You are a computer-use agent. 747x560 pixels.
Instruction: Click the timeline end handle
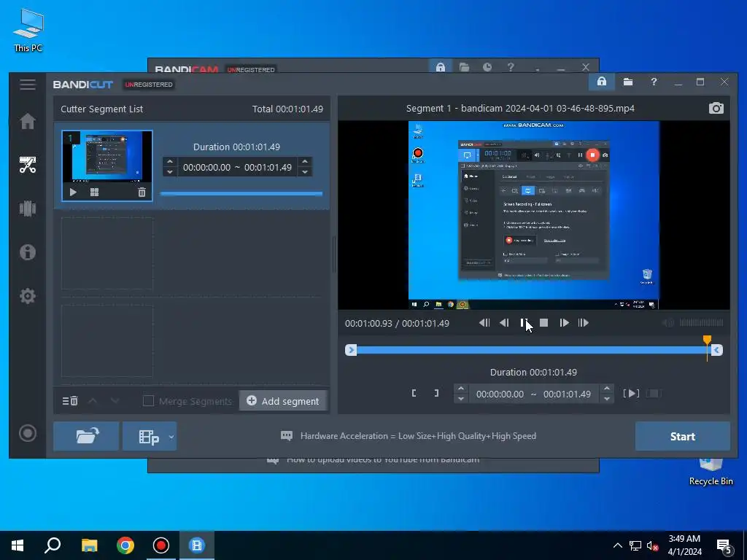pos(716,350)
